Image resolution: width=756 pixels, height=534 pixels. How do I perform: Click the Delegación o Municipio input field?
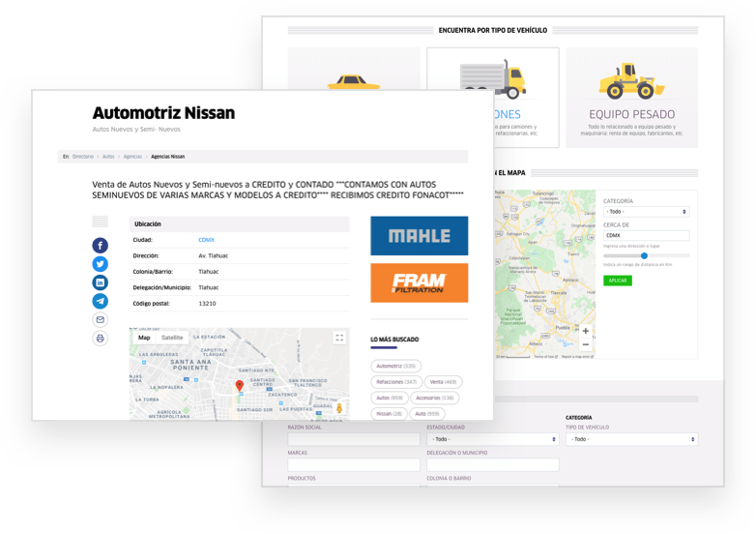(493, 465)
